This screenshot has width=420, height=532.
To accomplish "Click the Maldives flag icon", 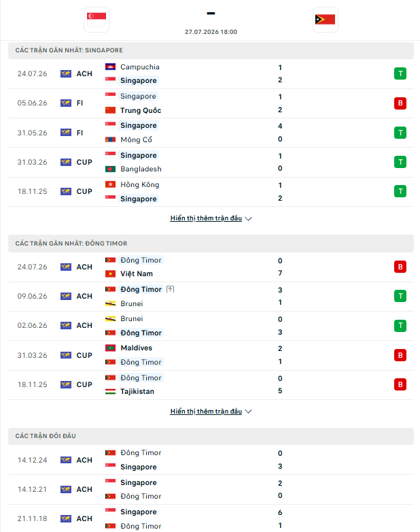I will 110,348.
